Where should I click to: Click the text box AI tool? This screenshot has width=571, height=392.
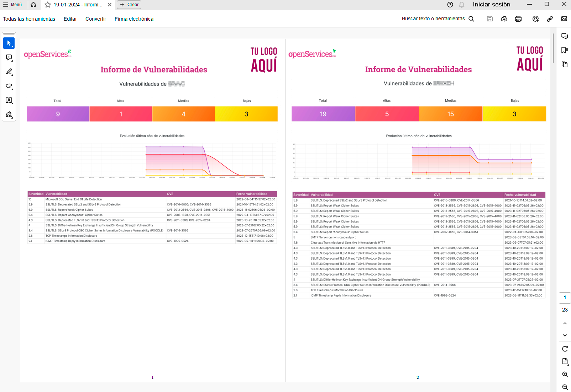point(9,100)
